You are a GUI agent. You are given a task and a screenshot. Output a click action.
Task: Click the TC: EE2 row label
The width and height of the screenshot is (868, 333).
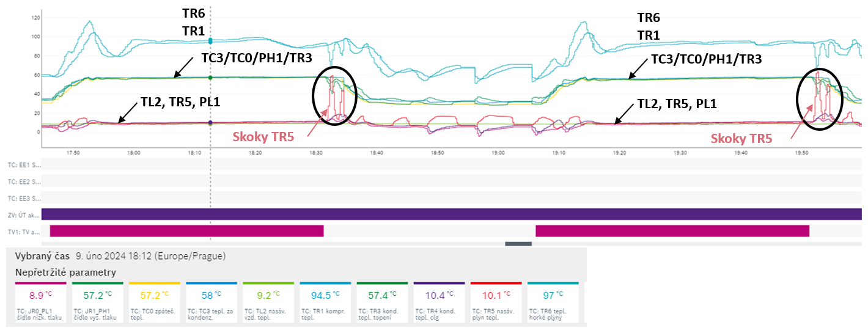[24, 181]
